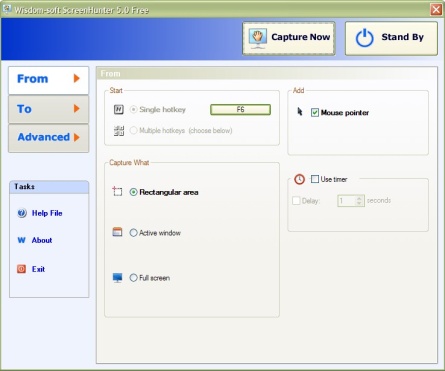Click the seconds label next to delay
The image size is (445, 371).
click(x=379, y=200)
